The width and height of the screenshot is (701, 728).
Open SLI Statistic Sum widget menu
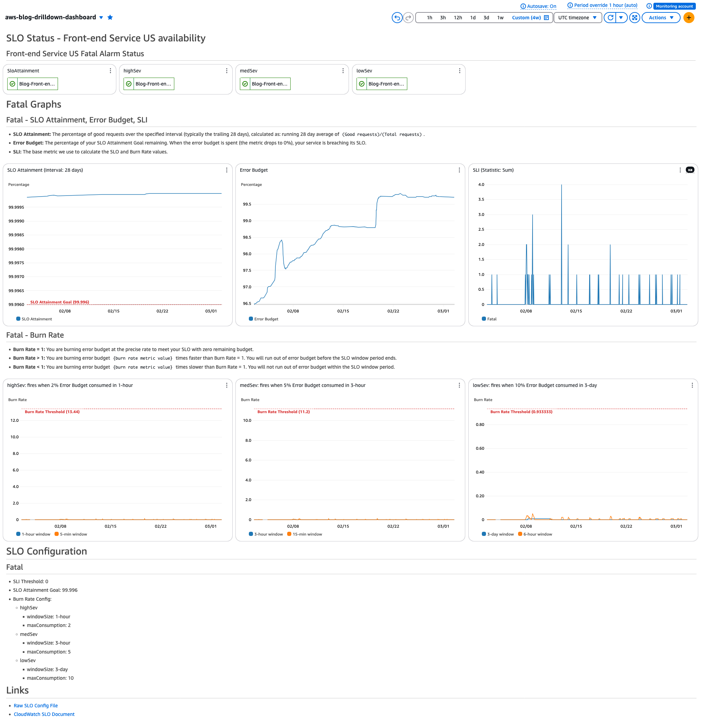point(680,170)
